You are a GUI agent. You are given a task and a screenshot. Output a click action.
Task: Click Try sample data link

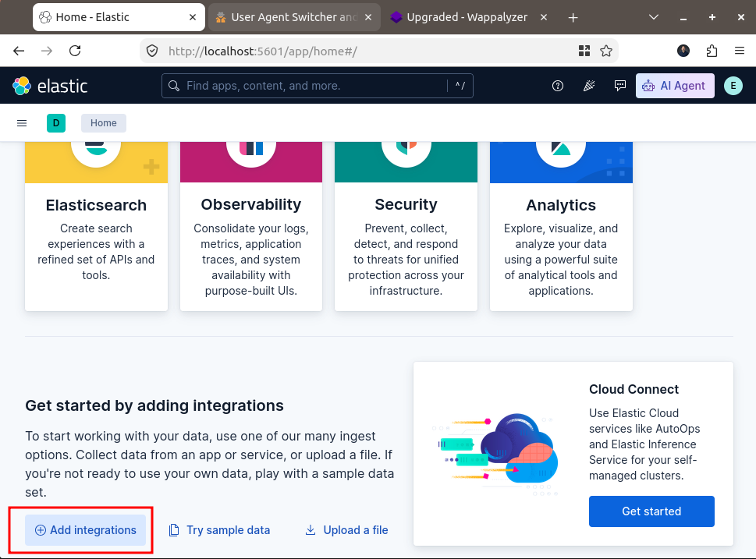tap(219, 530)
